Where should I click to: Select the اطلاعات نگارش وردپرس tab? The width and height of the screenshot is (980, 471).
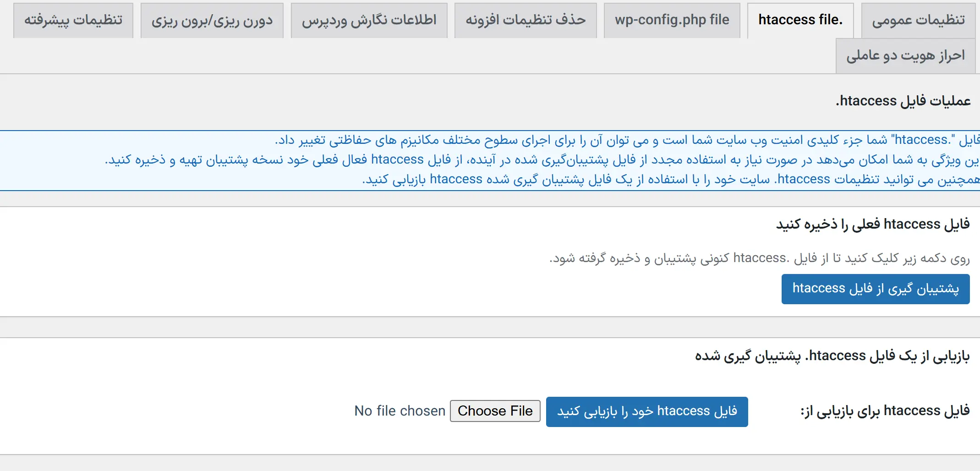pyautogui.click(x=369, y=20)
